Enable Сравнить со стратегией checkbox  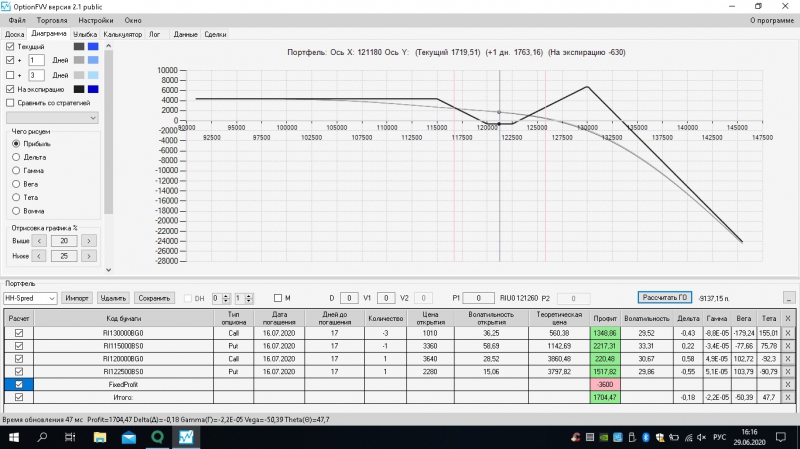pos(10,103)
